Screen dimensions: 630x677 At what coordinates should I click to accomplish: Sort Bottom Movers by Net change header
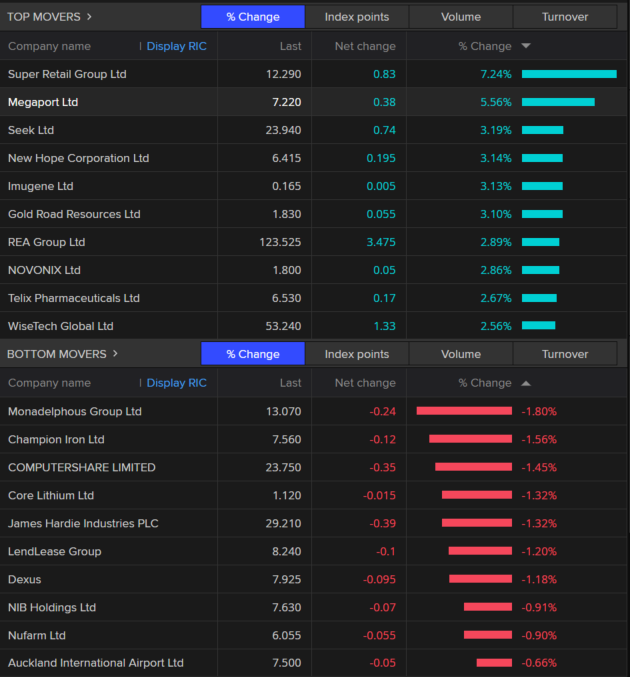365,383
